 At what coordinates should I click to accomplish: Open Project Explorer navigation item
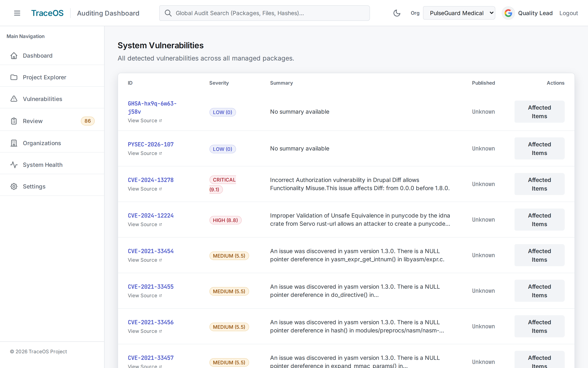(x=52, y=77)
